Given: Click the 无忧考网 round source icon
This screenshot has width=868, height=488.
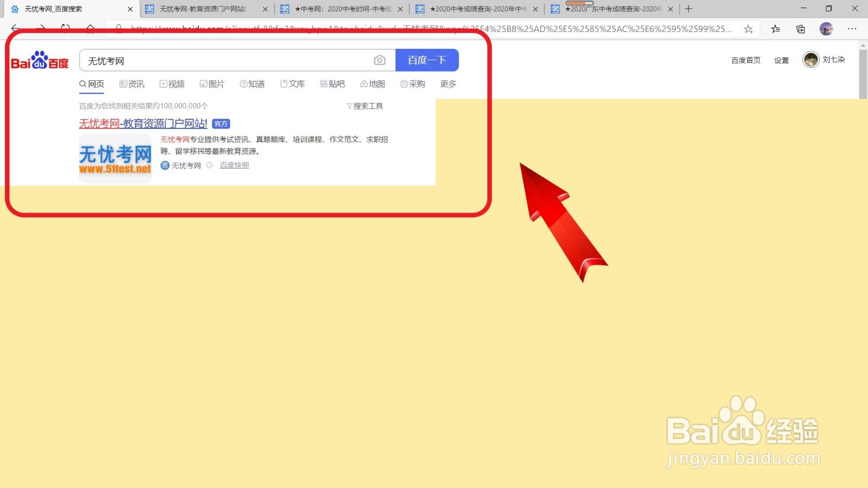Looking at the screenshot, I should click(165, 165).
